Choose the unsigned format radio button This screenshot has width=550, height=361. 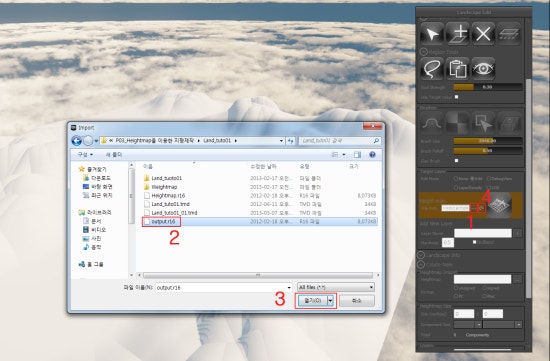(456, 288)
